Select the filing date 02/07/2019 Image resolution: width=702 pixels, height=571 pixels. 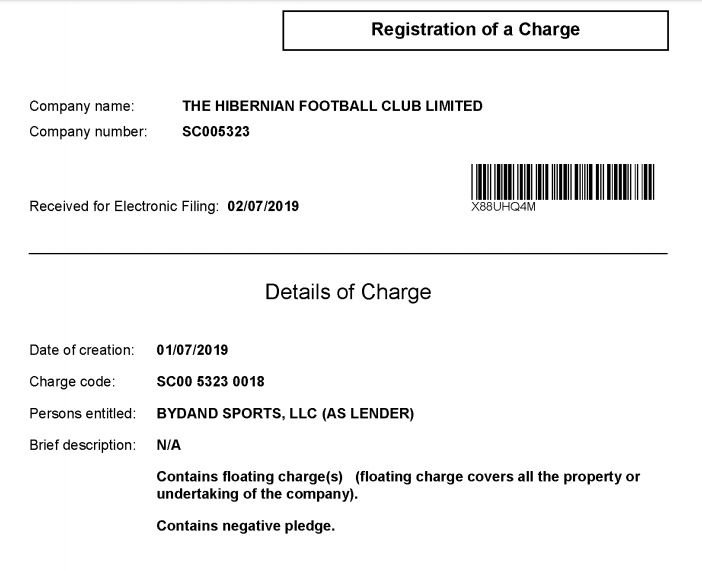(x=263, y=206)
